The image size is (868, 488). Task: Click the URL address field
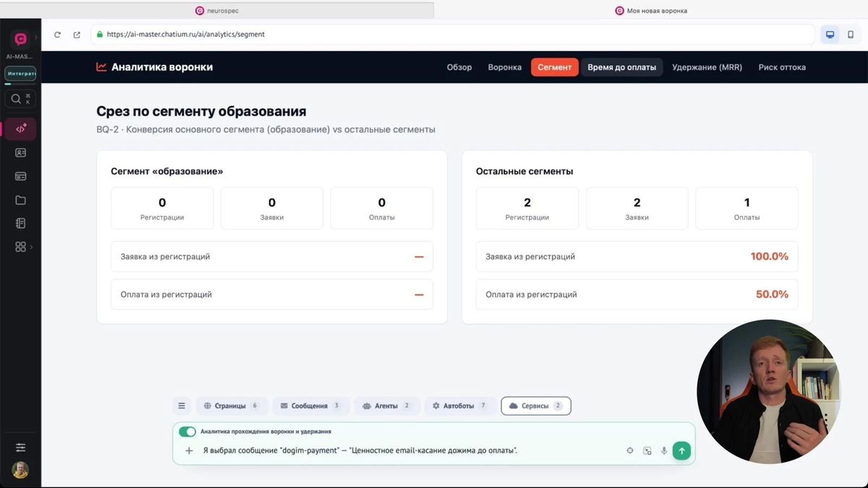click(x=453, y=34)
